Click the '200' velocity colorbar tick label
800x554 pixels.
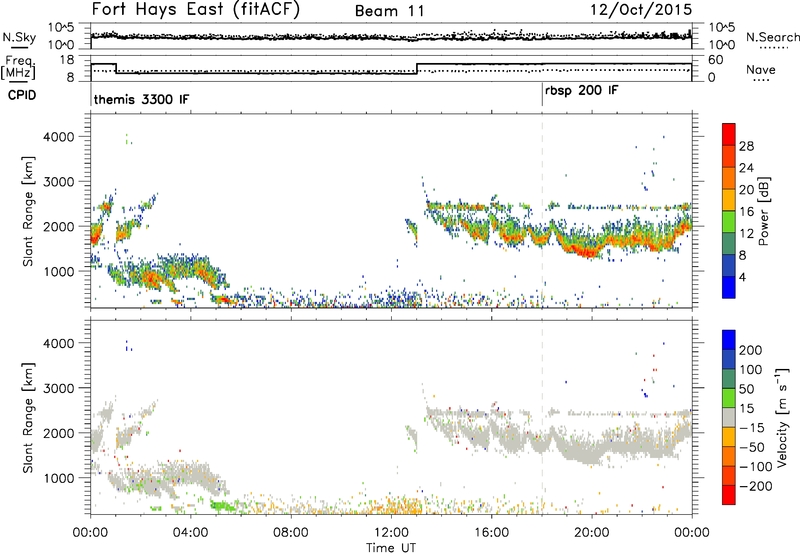pos(751,350)
